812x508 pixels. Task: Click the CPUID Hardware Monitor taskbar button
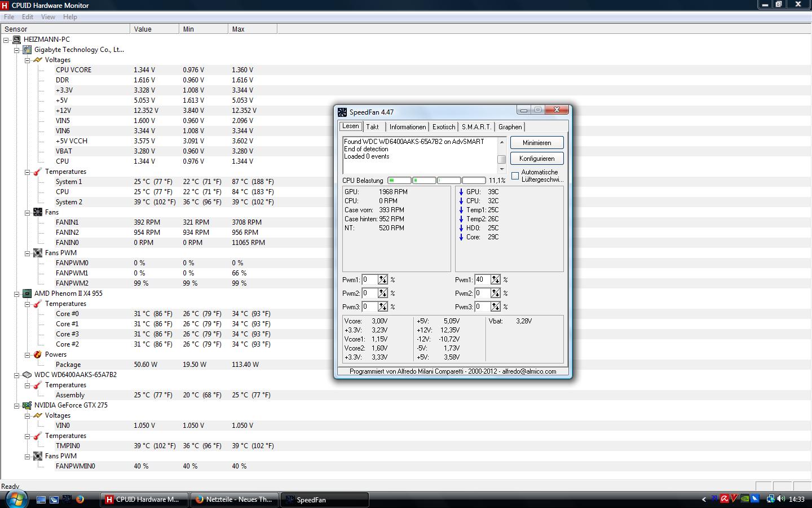pos(143,500)
